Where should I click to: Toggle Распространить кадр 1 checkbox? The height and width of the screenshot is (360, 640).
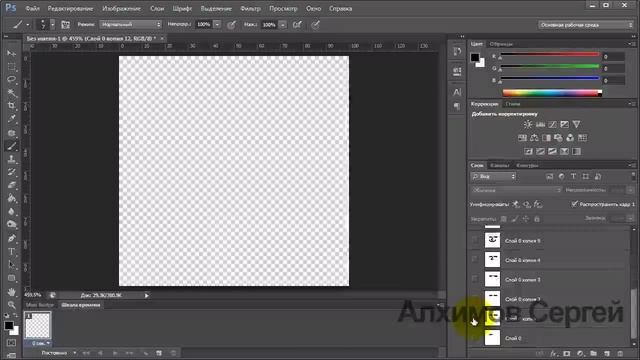coord(574,204)
